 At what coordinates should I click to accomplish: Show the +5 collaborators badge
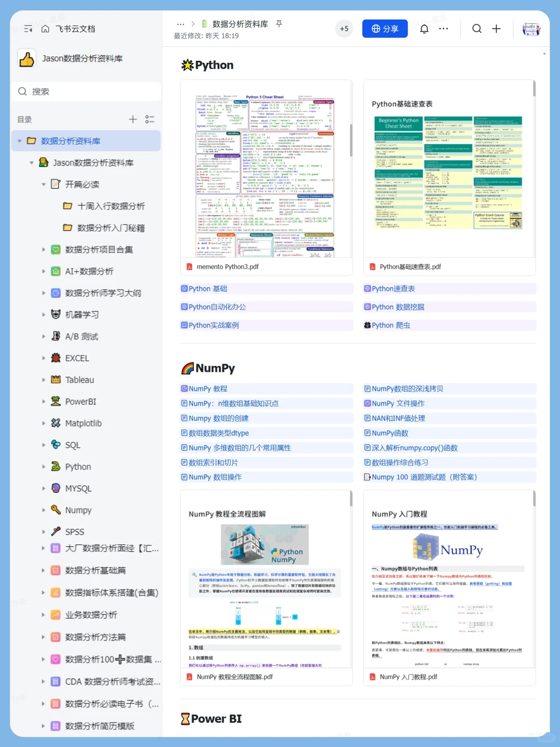pos(344,29)
